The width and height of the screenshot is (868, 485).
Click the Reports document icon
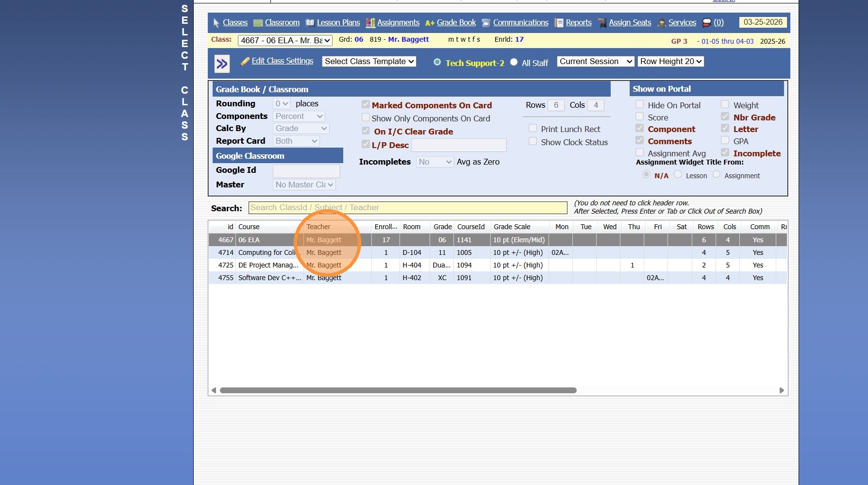click(x=559, y=23)
